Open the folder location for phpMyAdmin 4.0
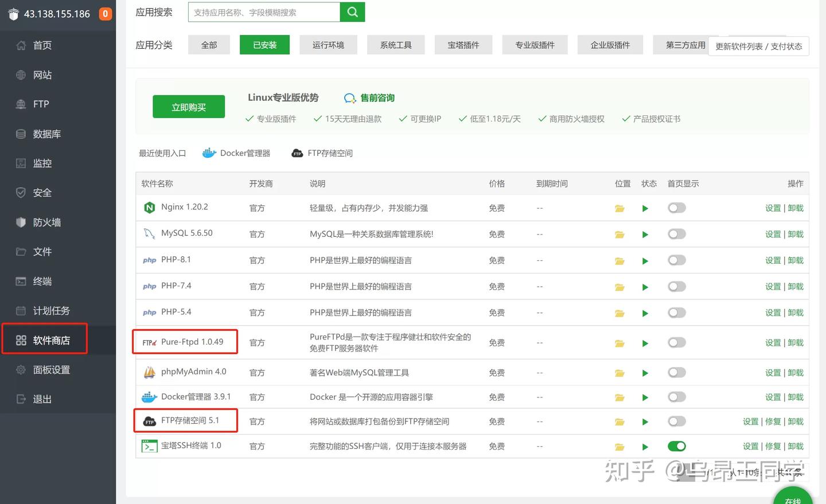Viewport: 826px width, 504px height. 619,373
